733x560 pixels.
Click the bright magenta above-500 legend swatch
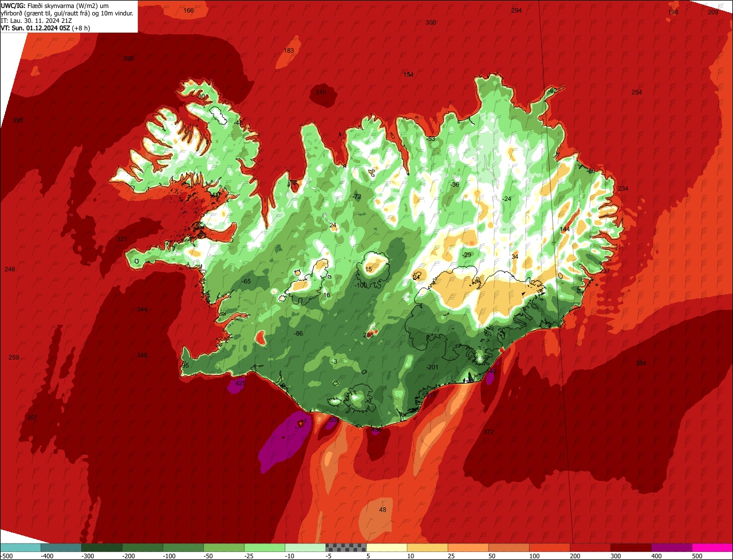712,547
